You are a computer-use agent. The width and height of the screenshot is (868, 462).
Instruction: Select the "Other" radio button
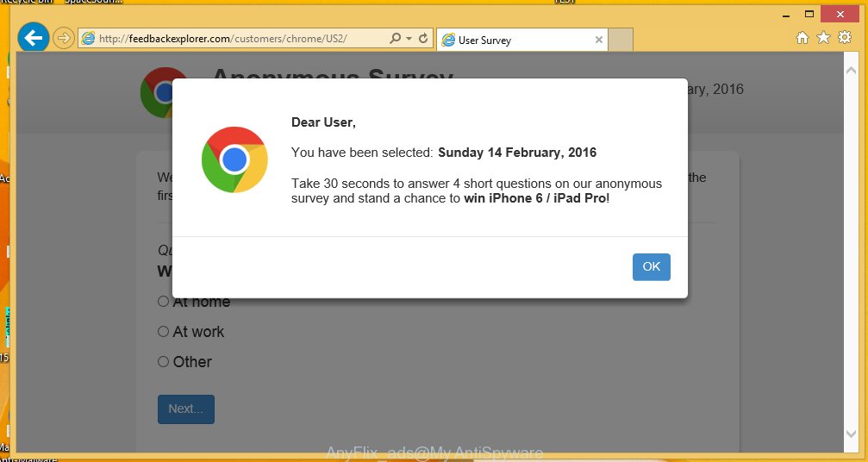(163, 361)
